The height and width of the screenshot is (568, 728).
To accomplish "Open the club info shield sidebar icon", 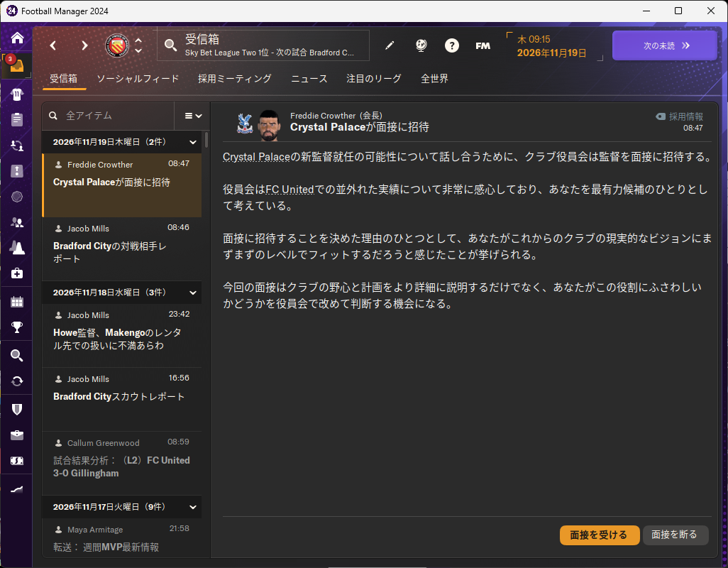I will pyautogui.click(x=17, y=409).
